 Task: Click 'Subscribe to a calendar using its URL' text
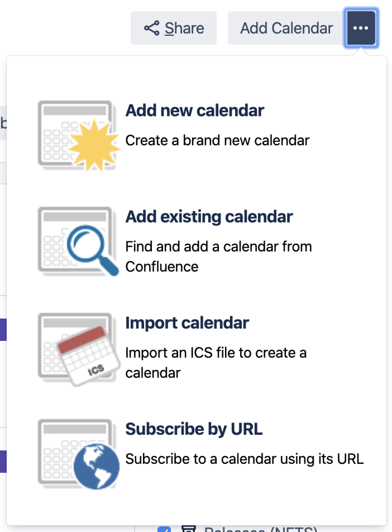click(x=244, y=459)
